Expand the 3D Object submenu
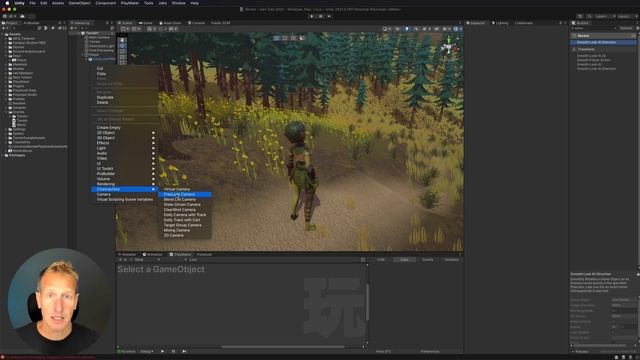 coord(153,138)
